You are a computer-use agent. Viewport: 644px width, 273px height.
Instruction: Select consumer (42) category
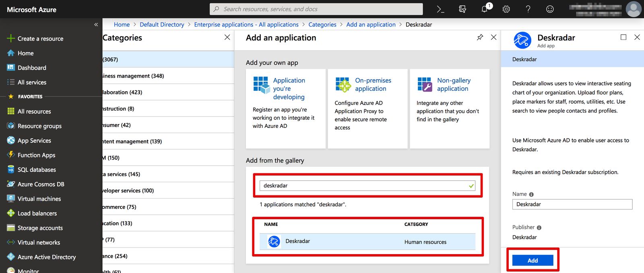coord(168,125)
